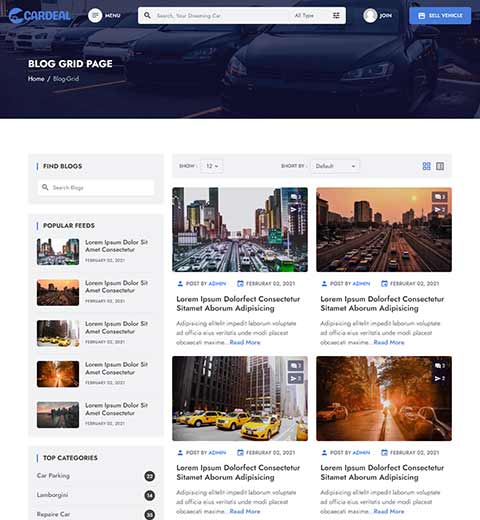480x520 pixels.
Task: Open the Repaire Car category
Action: (x=53, y=514)
